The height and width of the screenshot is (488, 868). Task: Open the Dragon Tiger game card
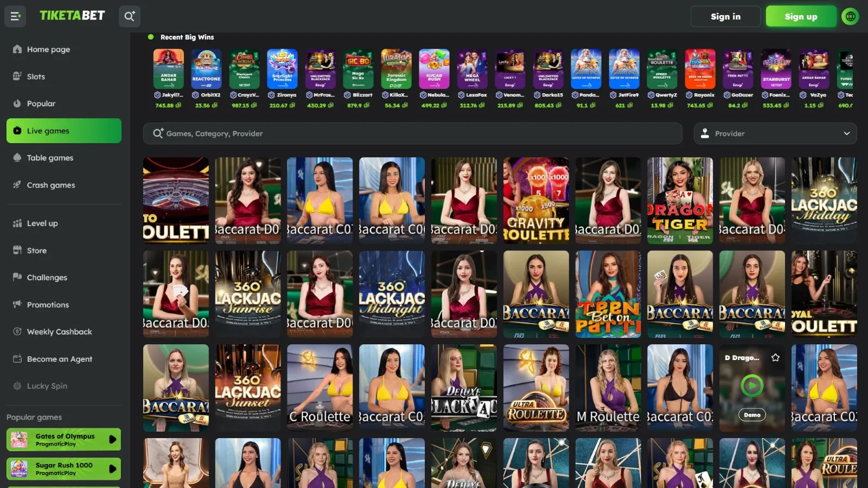(680, 200)
